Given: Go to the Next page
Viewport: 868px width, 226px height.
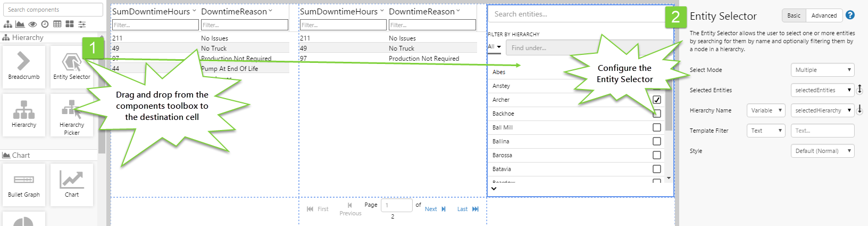Looking at the screenshot, I should point(435,209).
